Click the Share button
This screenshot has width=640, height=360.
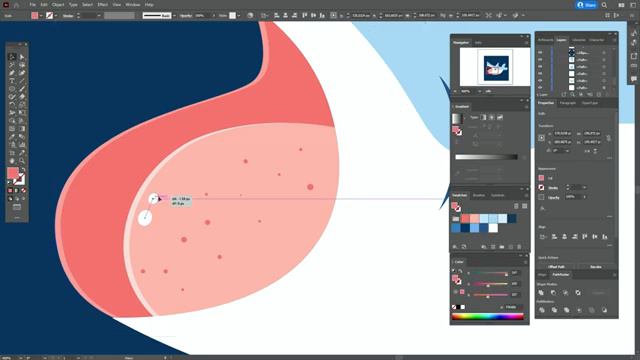click(586, 5)
